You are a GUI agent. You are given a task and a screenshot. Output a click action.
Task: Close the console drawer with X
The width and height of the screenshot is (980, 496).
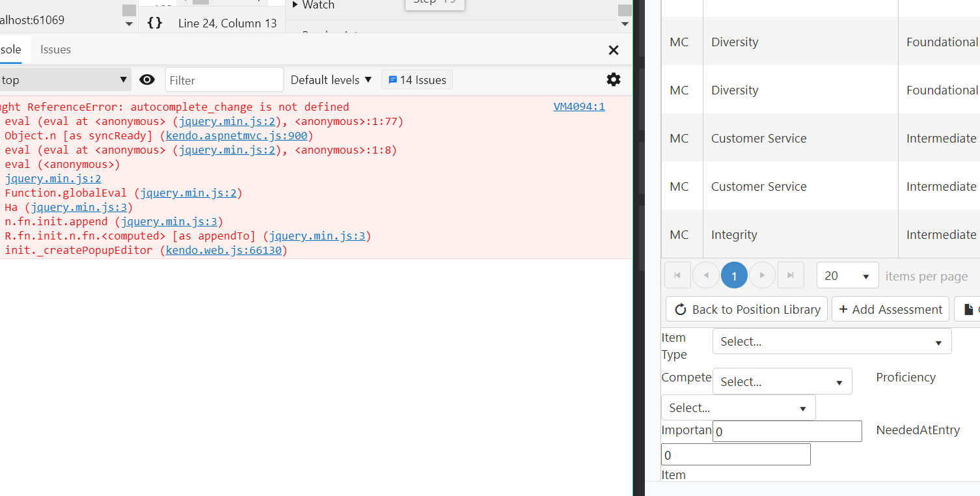click(x=613, y=50)
